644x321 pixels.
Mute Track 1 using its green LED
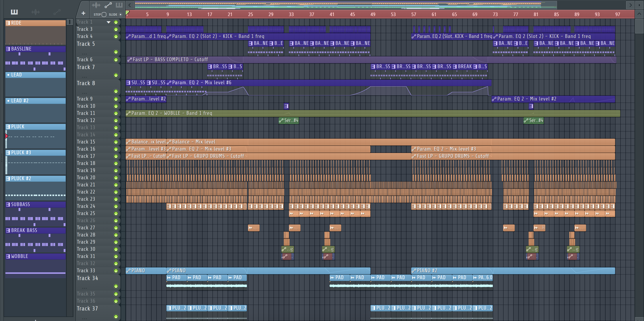pyautogui.click(x=116, y=22)
